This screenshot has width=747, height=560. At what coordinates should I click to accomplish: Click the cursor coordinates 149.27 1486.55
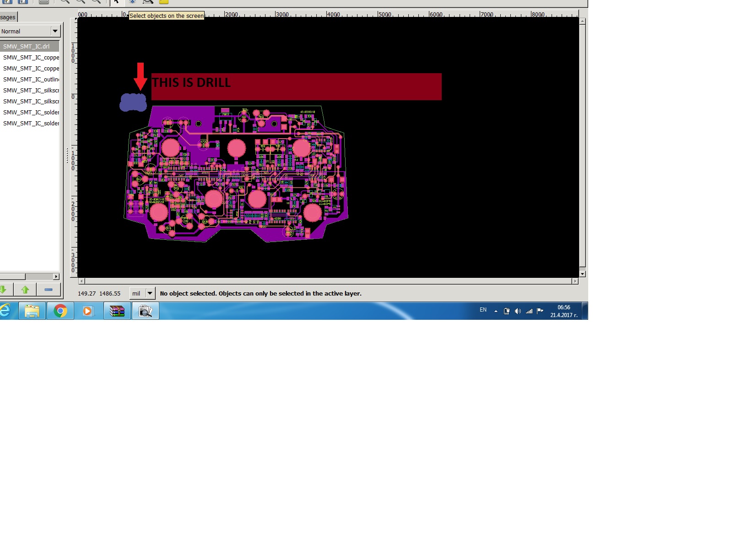(x=99, y=294)
